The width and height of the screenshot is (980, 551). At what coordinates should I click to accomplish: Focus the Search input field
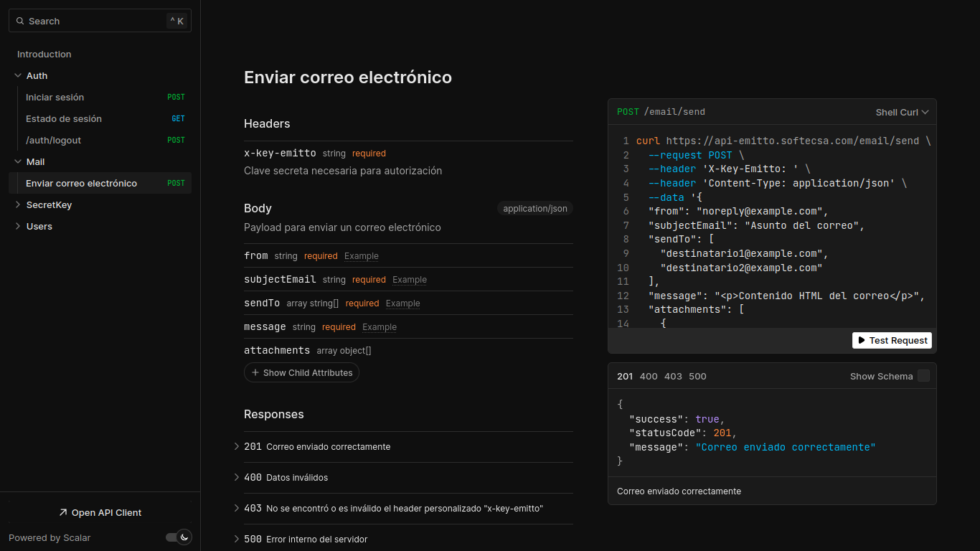click(100, 21)
